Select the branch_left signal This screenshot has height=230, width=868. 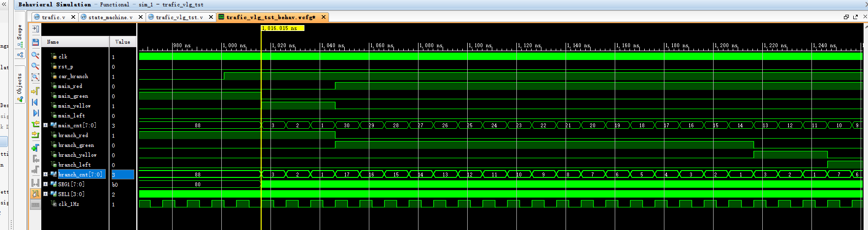(x=74, y=165)
